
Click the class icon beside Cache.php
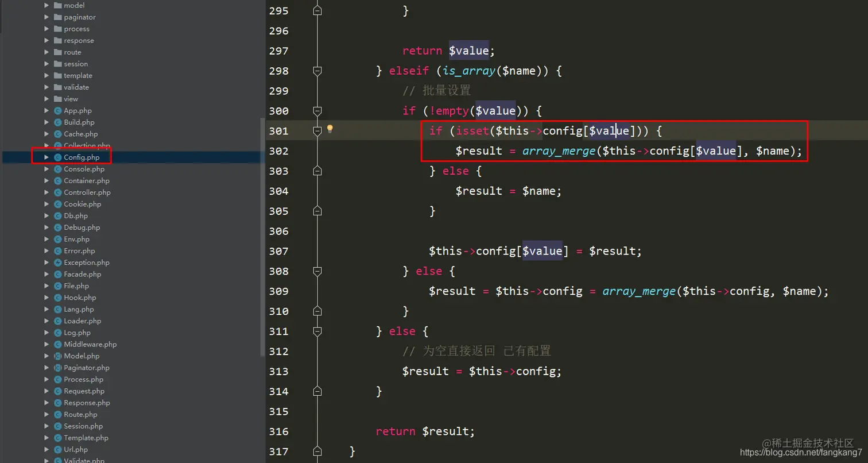(x=57, y=134)
